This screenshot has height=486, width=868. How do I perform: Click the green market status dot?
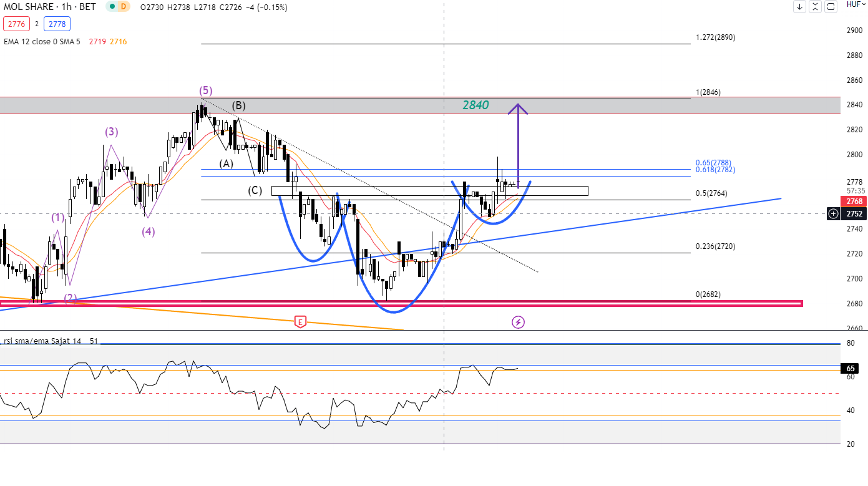click(x=112, y=7)
